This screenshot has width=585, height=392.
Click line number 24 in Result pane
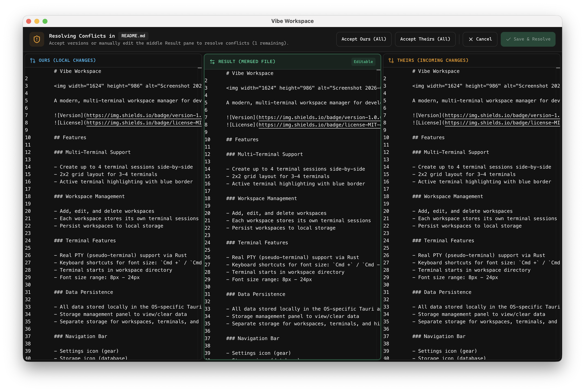(x=207, y=243)
